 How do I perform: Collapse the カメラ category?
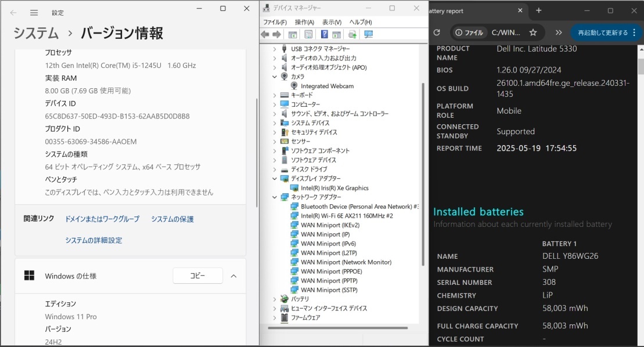[x=274, y=77]
